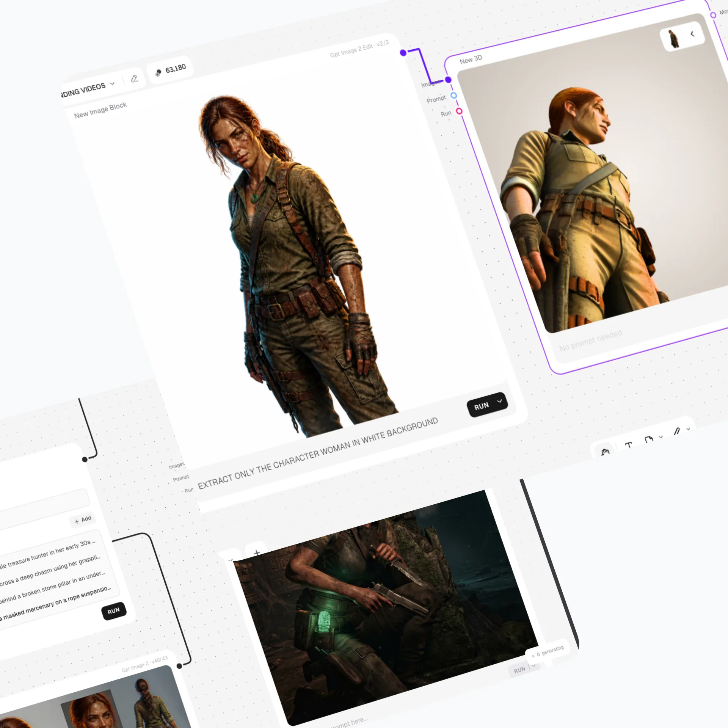Click the black RUN button on the image block
Viewport: 728px width, 728px height.
point(482,406)
